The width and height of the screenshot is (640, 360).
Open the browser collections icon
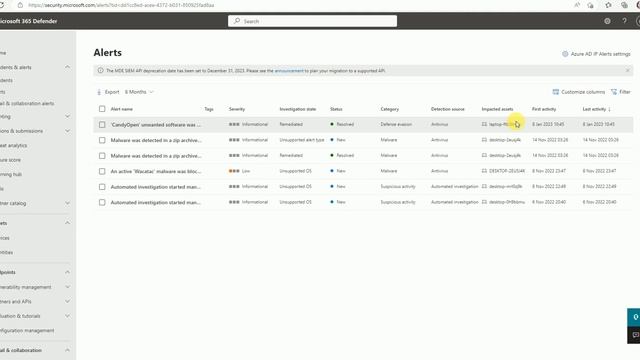coord(624,5)
